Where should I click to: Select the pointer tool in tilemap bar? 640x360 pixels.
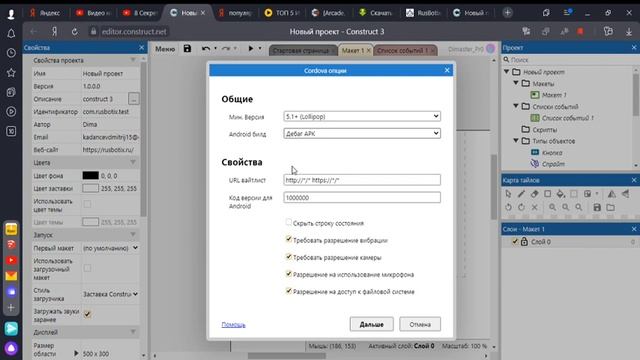click(508, 194)
